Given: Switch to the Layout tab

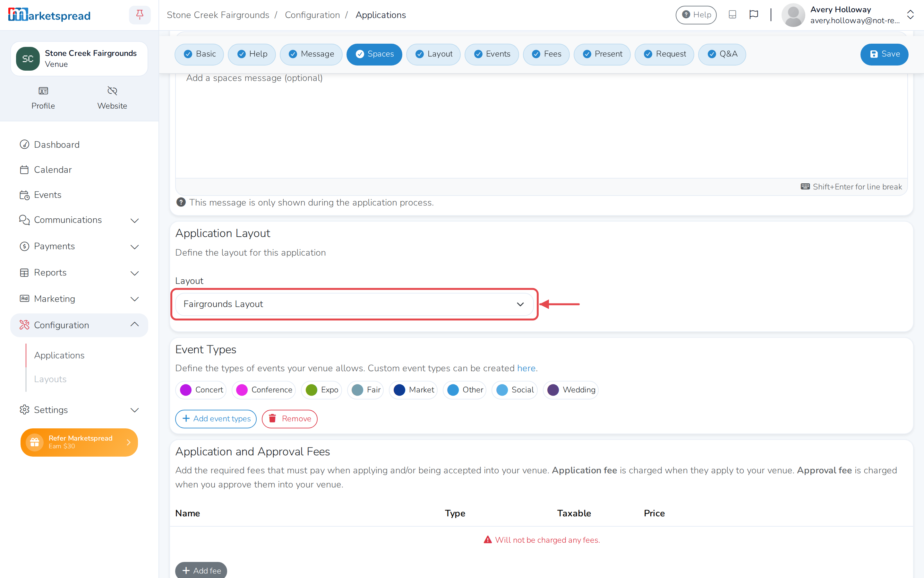Looking at the screenshot, I should [x=433, y=54].
